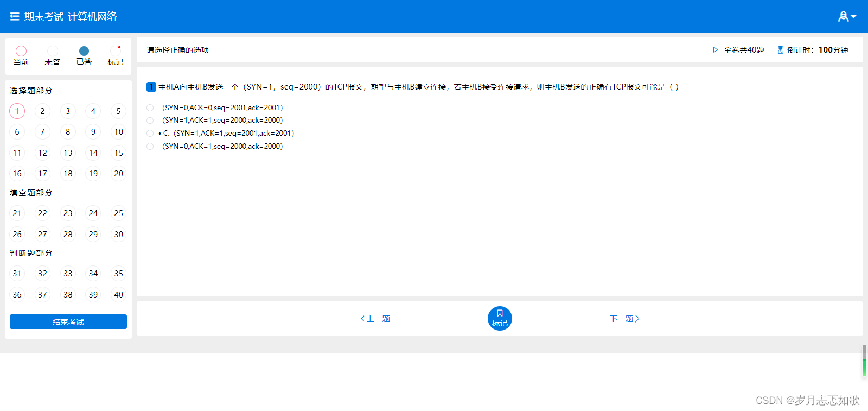This screenshot has height=411, width=868.
Task: Open fill-in question 30
Action: 119,235
